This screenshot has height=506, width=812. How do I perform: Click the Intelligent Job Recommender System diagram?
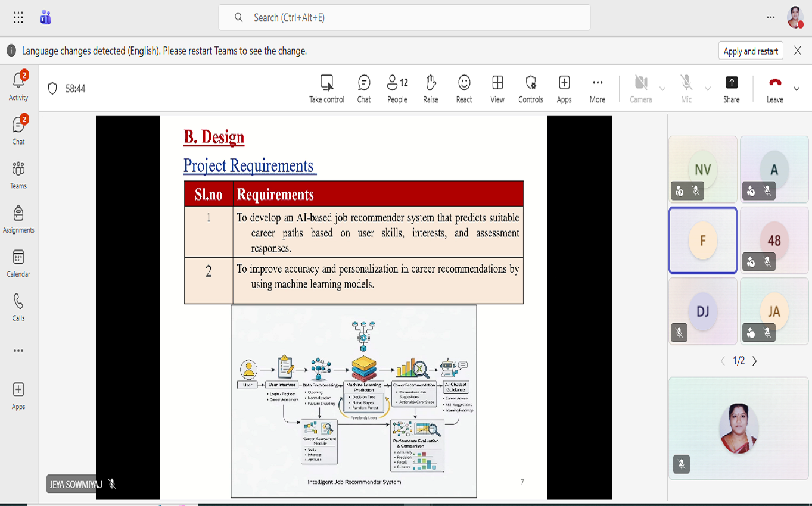[x=354, y=401]
